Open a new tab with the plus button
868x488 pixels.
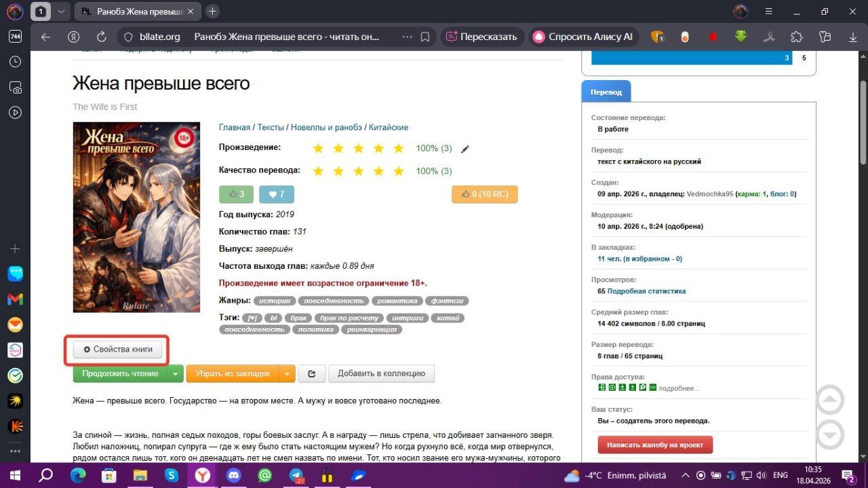pos(213,12)
